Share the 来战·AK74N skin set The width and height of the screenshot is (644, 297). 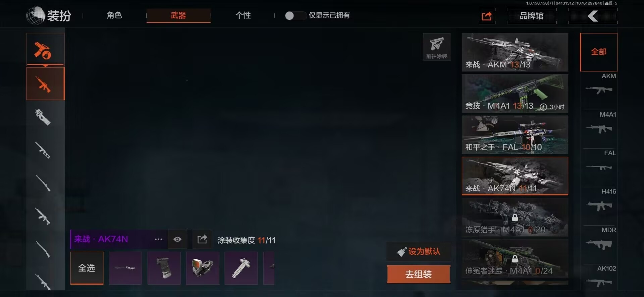point(202,239)
